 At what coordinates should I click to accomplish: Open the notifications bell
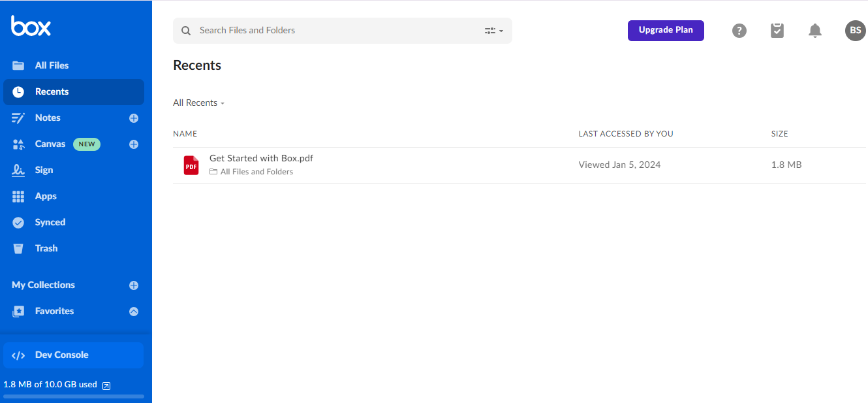(814, 30)
